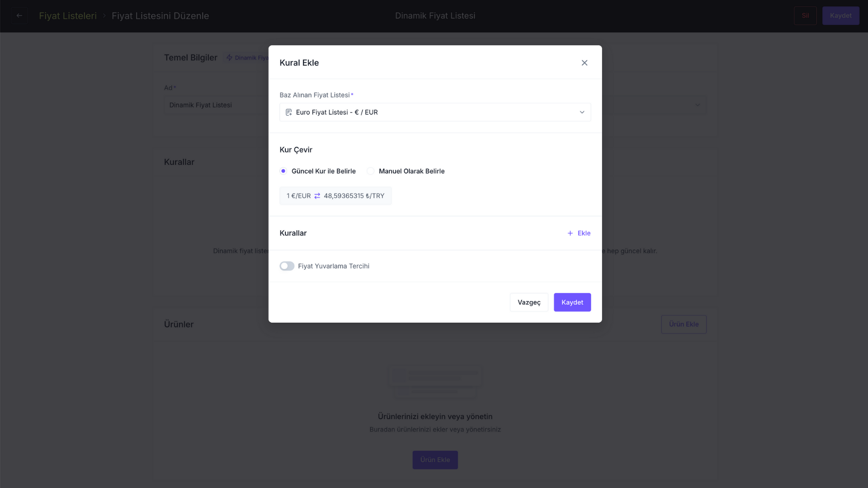Image resolution: width=868 pixels, height=488 pixels.
Task: Close the Kural Ekle dialog
Action: point(584,63)
